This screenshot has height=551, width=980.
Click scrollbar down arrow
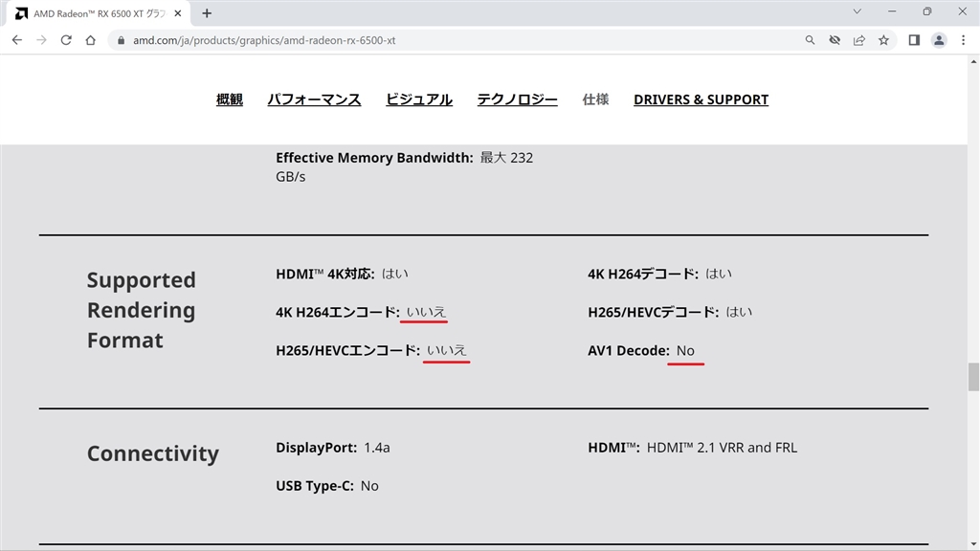pos(973,544)
